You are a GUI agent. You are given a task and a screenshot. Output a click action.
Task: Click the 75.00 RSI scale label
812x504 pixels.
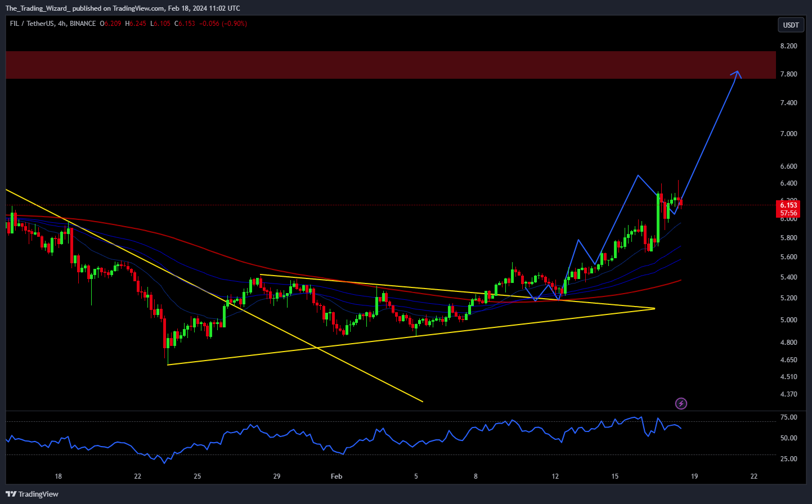[788, 417]
